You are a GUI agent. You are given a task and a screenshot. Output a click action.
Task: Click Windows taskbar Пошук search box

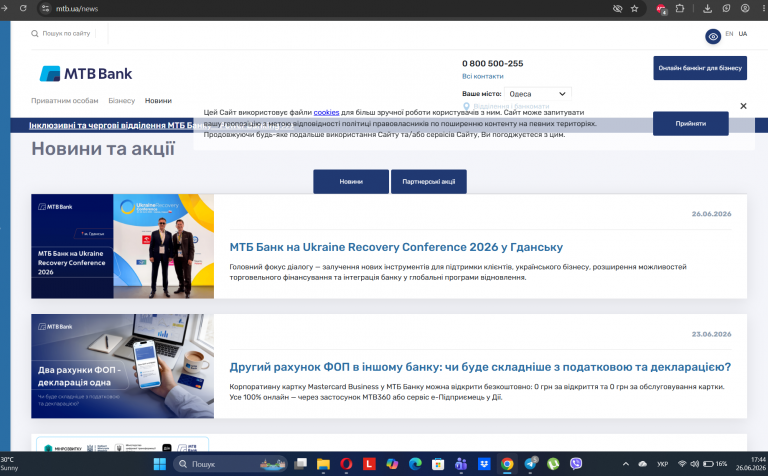click(231, 464)
